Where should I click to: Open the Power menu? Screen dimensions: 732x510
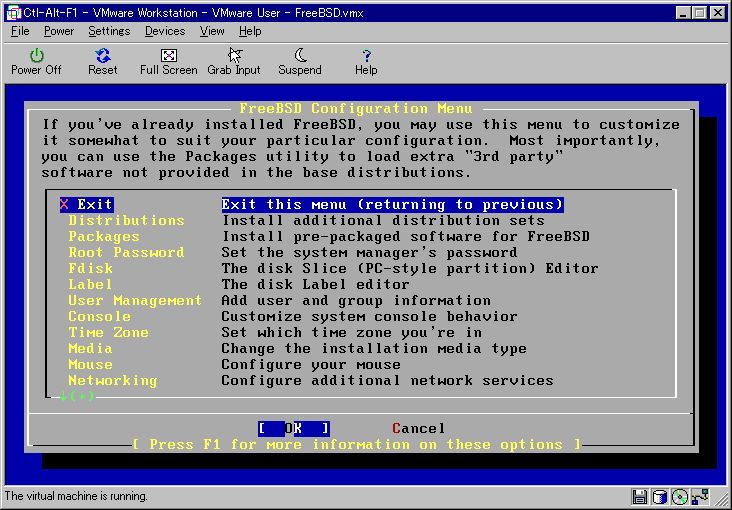point(59,31)
